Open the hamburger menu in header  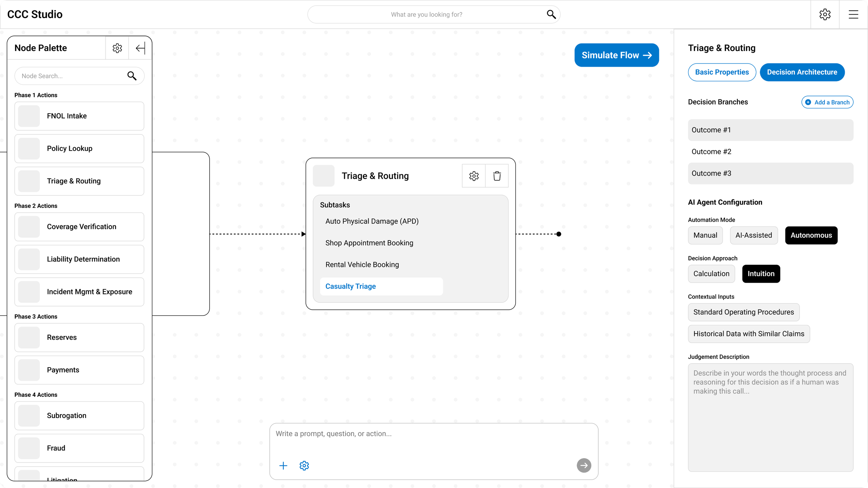(853, 14)
